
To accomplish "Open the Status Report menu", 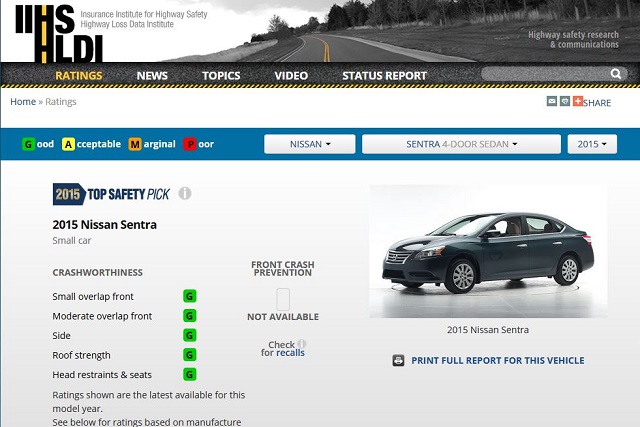I will [x=384, y=76].
